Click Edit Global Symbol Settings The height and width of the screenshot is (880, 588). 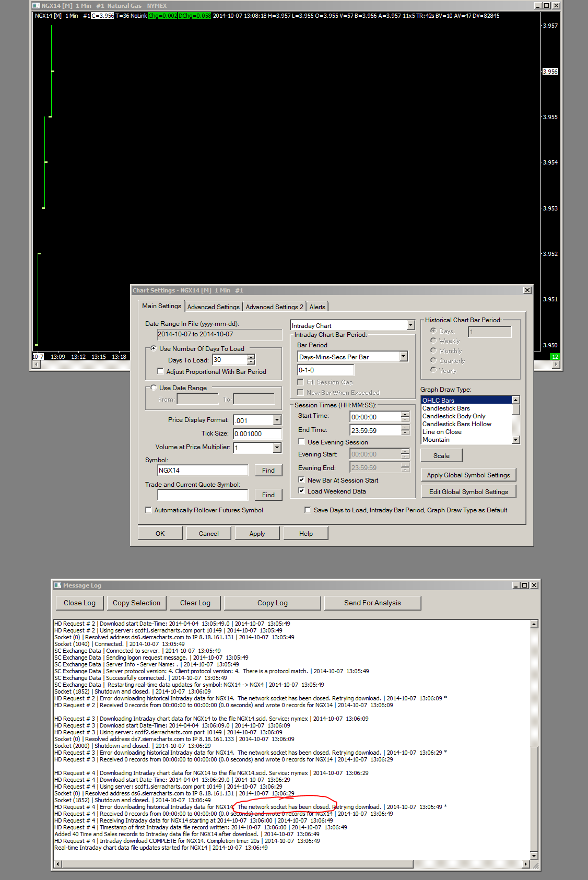pos(468,491)
